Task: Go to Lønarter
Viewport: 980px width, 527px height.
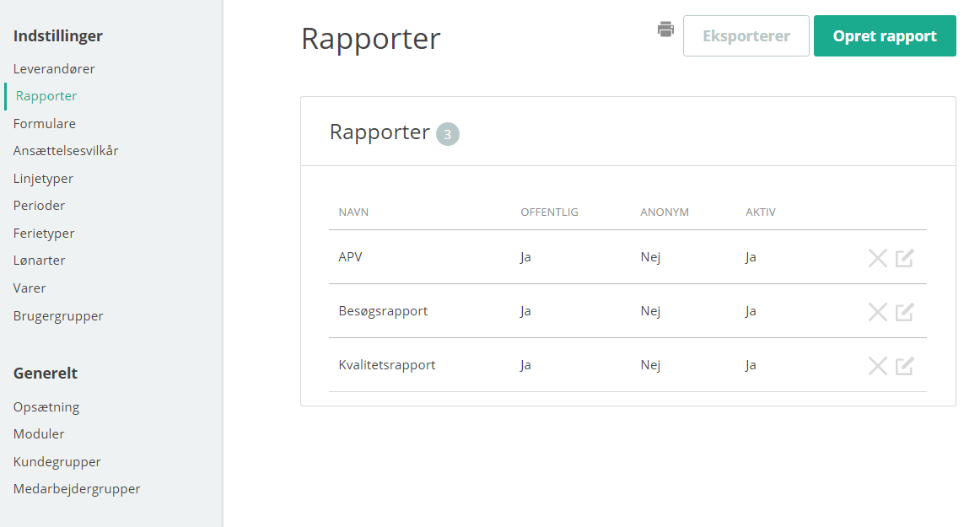Action: tap(39, 261)
